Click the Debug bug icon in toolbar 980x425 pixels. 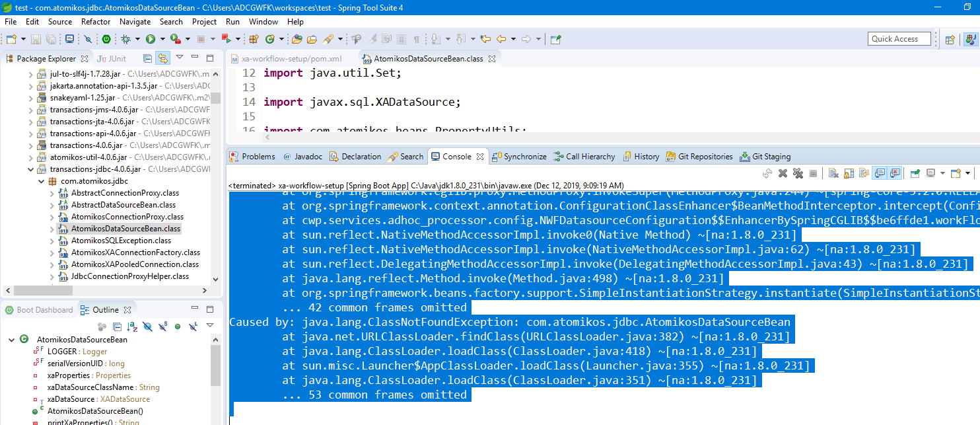click(x=125, y=39)
